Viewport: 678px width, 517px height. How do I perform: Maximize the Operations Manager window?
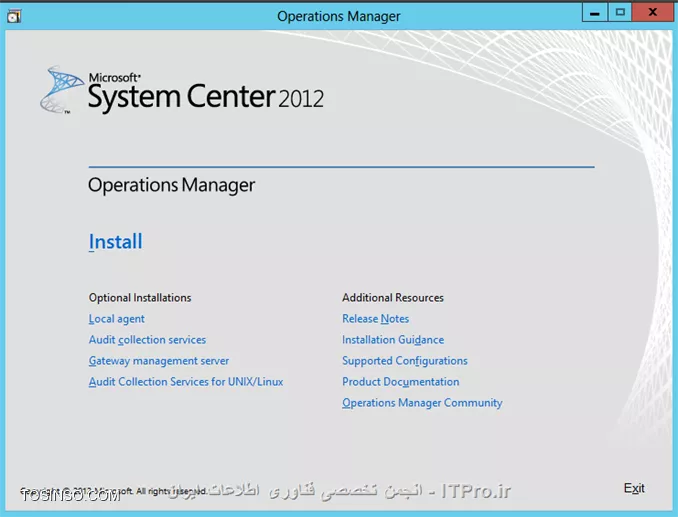[620, 13]
